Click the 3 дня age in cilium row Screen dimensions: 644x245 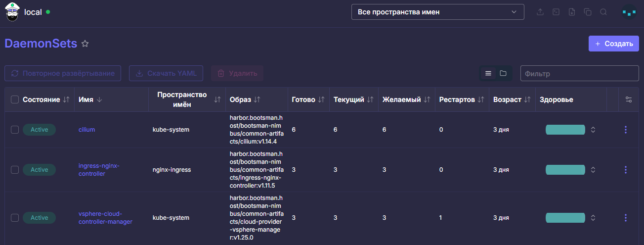(501, 130)
